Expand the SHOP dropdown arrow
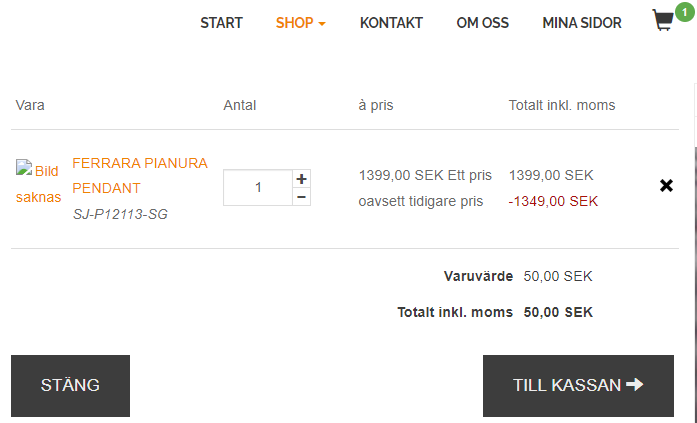Image resolution: width=697 pixels, height=423 pixels. tap(322, 24)
